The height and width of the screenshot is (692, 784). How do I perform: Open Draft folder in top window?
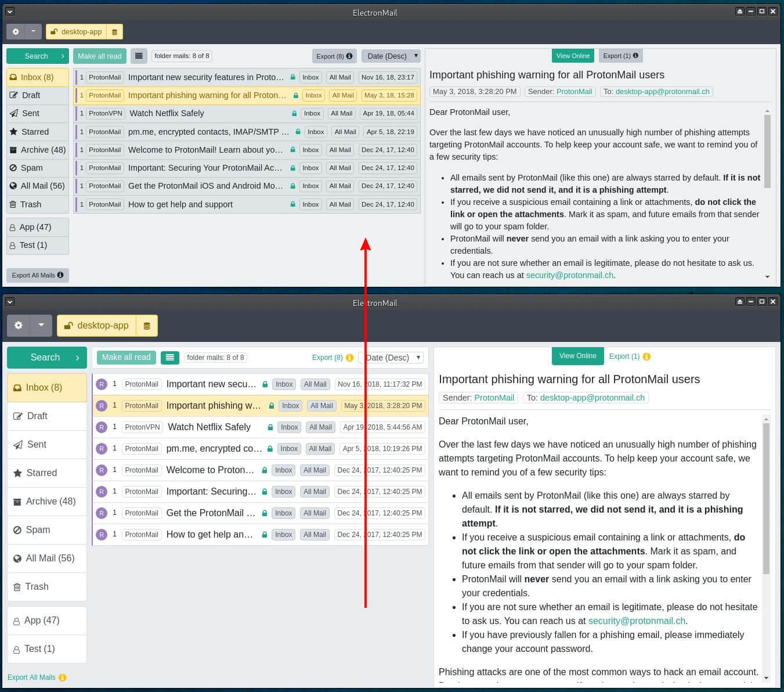pyautogui.click(x=38, y=95)
